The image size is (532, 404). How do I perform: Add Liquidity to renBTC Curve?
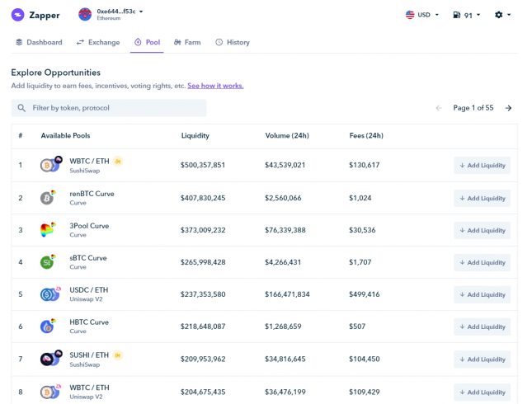[x=483, y=198]
